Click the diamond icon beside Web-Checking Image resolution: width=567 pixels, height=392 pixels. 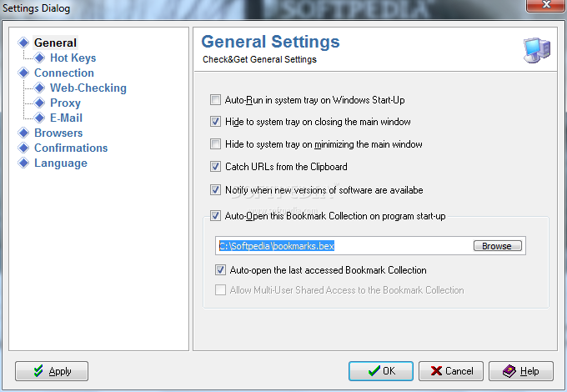39,88
